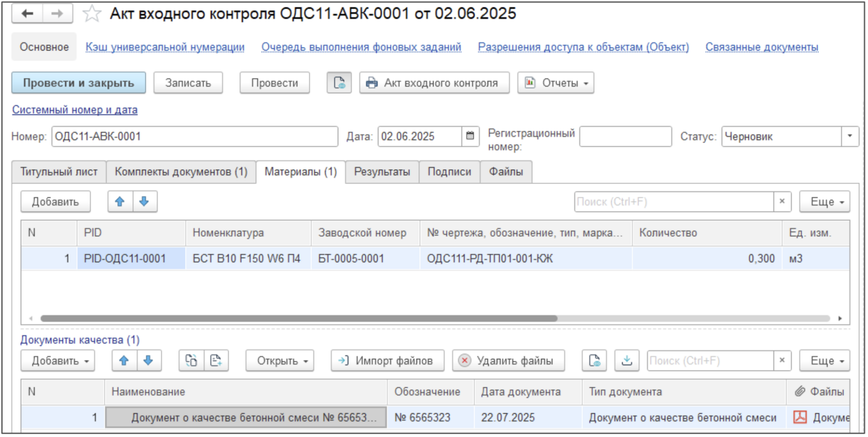Click the back navigation arrow
Screen dimensions: 868x437
27,13
